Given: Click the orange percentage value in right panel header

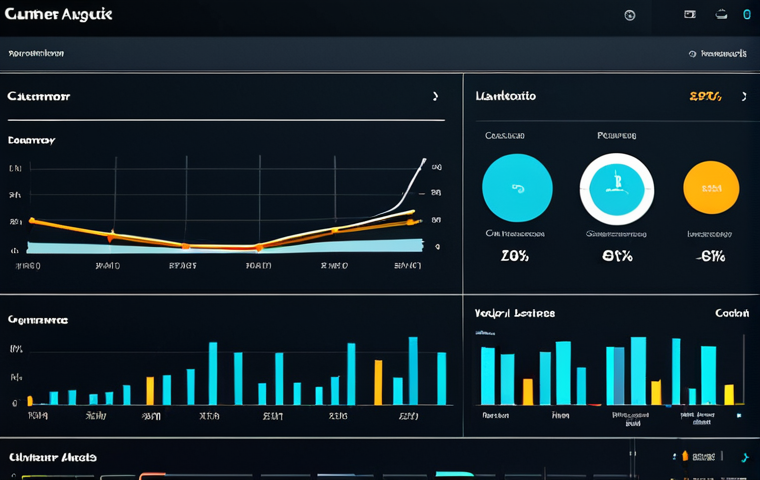Looking at the screenshot, I should 705,97.
